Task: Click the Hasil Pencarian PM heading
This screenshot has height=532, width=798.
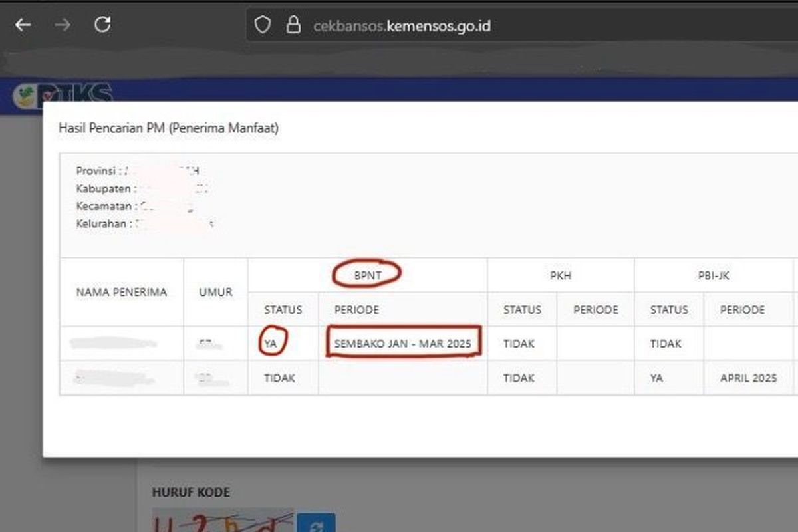Action: 169,128
